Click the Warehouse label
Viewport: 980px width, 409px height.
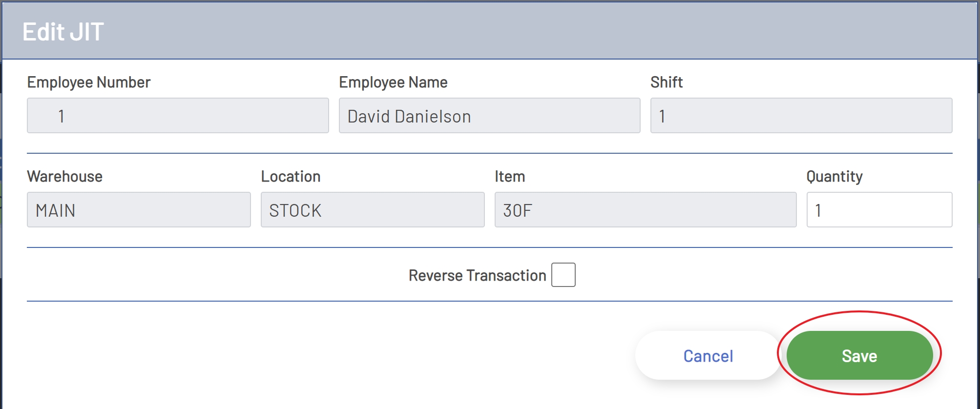pyautogui.click(x=64, y=176)
